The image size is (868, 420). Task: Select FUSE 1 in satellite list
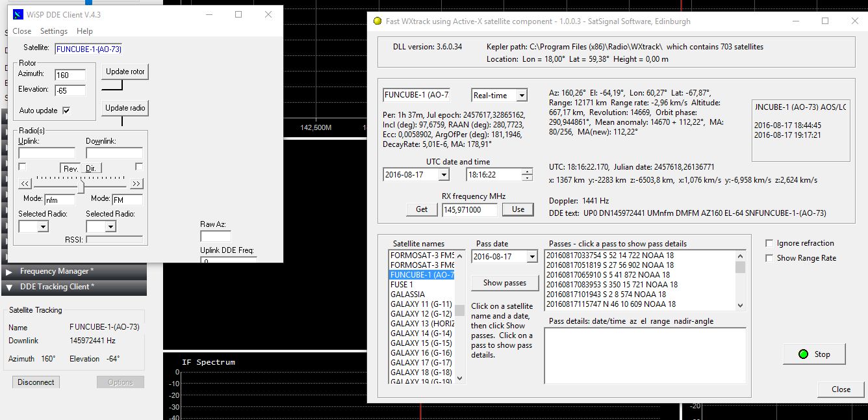tap(421, 285)
